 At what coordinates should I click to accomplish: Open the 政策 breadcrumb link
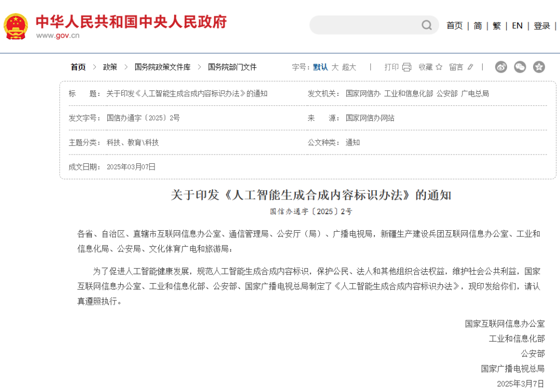pos(109,67)
